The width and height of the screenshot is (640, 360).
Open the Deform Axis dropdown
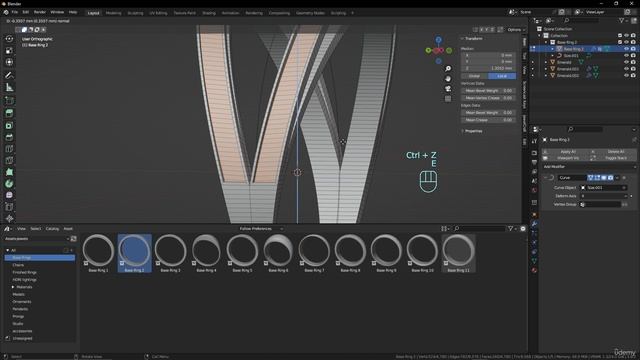point(604,196)
